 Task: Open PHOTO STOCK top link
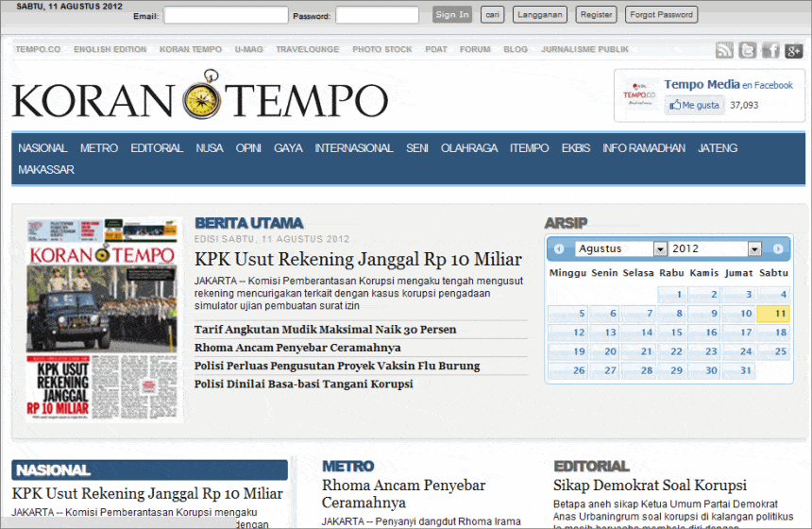382,49
